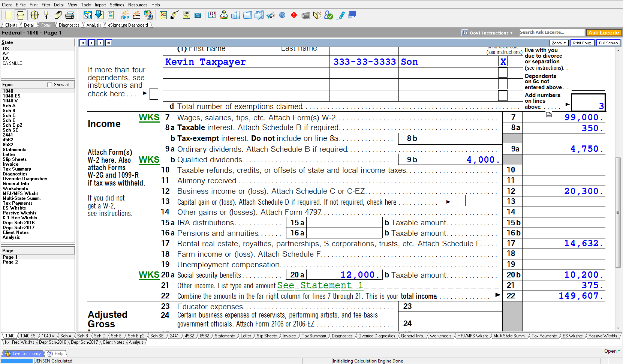Go to the next form page arrow
623x364 pixels.
(100, 43)
